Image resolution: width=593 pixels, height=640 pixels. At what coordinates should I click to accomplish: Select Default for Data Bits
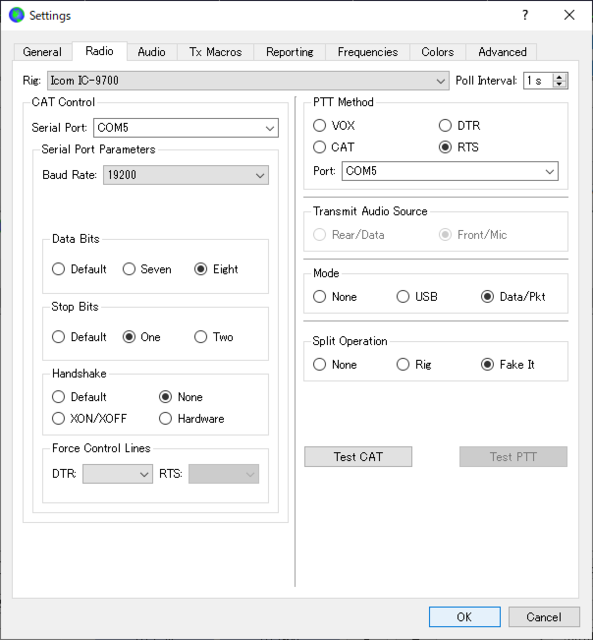click(79, 269)
